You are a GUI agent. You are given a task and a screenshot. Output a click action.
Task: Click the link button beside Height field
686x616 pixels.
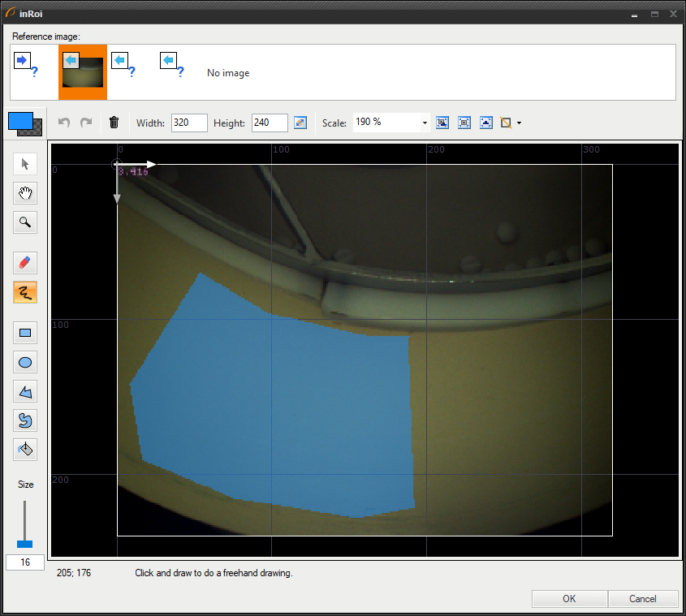pyautogui.click(x=300, y=123)
